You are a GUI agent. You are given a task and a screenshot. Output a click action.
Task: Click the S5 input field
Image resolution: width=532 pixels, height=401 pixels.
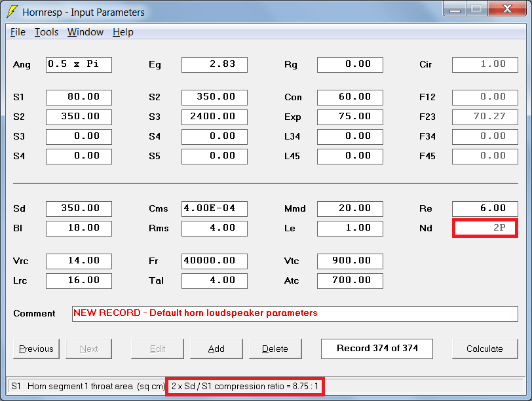pos(214,157)
